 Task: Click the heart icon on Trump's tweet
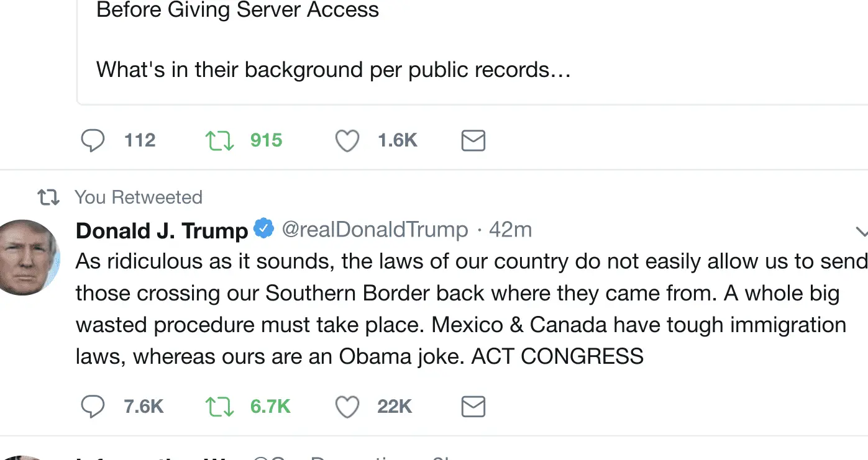(x=347, y=407)
